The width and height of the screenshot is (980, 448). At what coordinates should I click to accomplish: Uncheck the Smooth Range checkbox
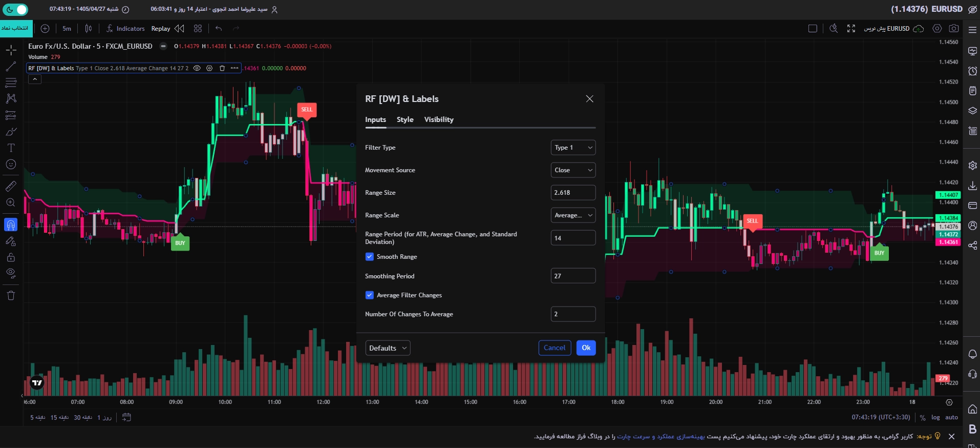click(369, 257)
